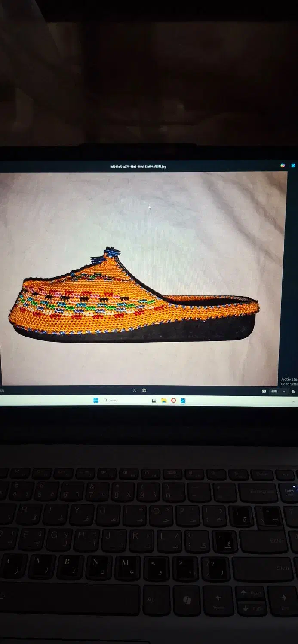
Task: Click the magnifier zoom icon in status bar
Action: click(x=293, y=392)
